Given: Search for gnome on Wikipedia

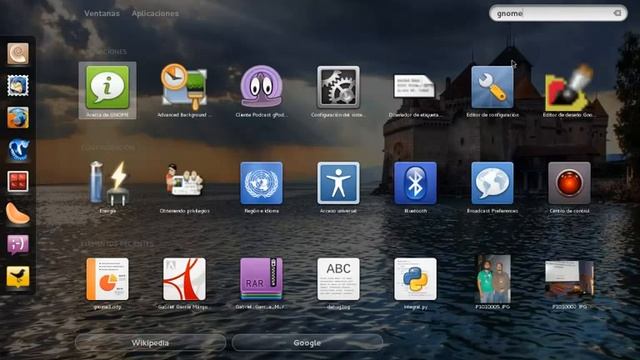Looking at the screenshot, I should pyautogui.click(x=150, y=343).
